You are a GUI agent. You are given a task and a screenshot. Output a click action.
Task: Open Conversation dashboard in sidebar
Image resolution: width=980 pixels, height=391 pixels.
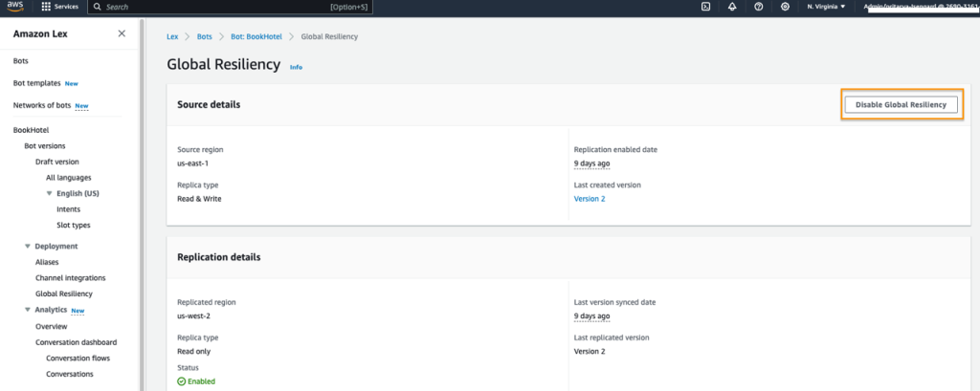(x=77, y=342)
